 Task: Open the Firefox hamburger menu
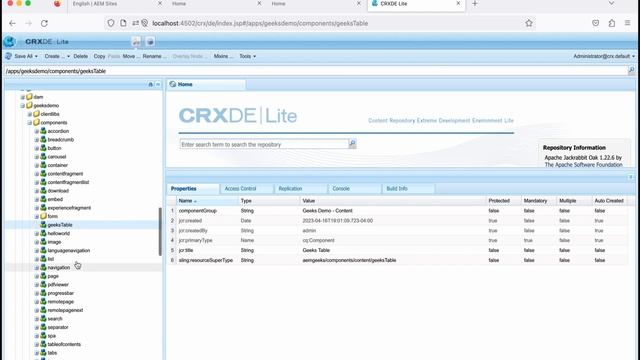[627, 23]
